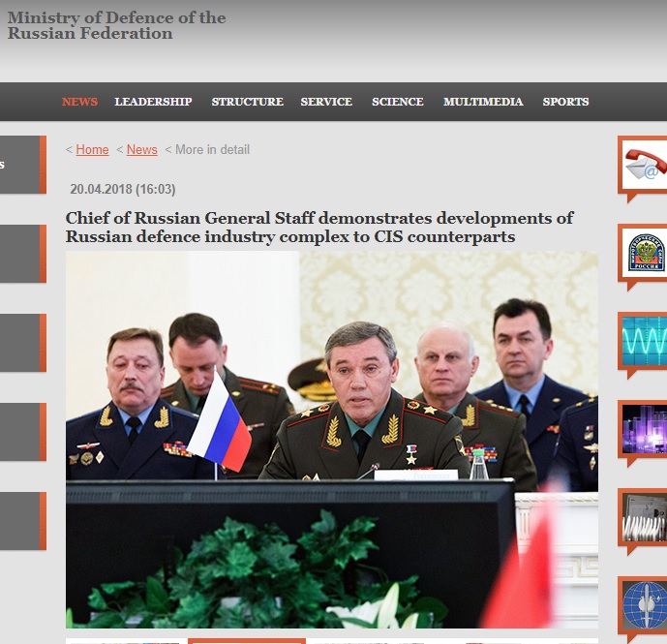Follow the News breadcrumb link
The height and width of the screenshot is (644, 667).
pyautogui.click(x=142, y=150)
